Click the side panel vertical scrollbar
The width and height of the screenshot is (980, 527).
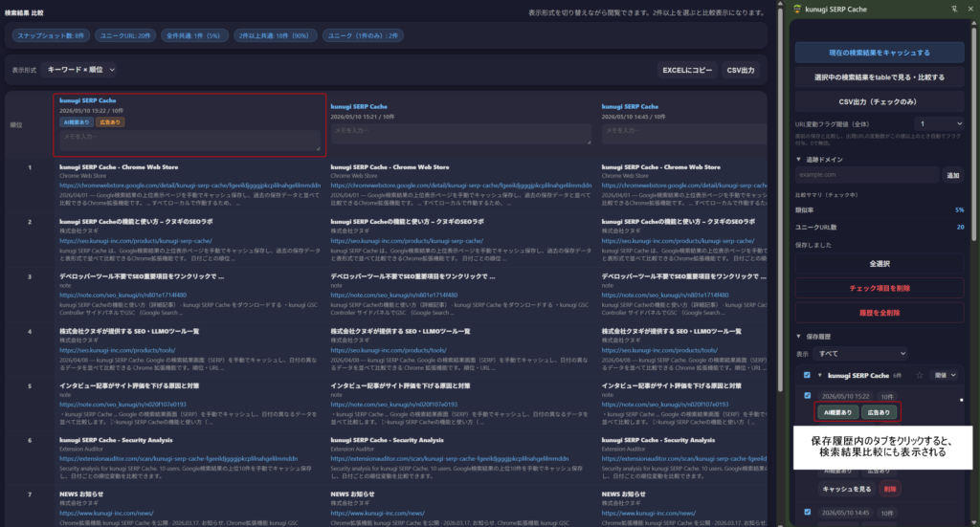click(x=973, y=132)
